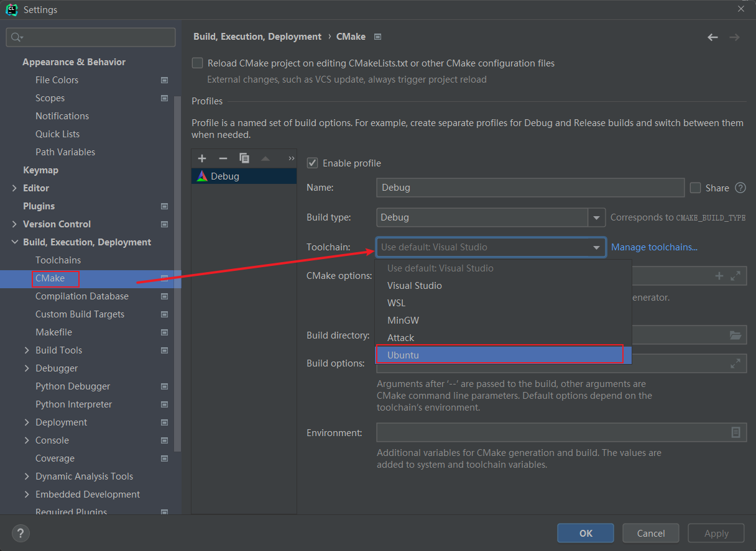Choose WSL toolchain option
The image size is (756, 551).
point(504,303)
